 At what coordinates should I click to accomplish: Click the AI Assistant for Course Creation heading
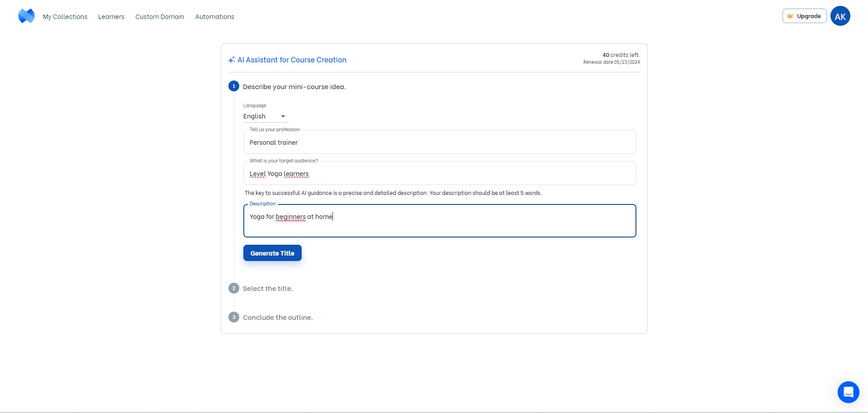pyautogui.click(x=292, y=60)
